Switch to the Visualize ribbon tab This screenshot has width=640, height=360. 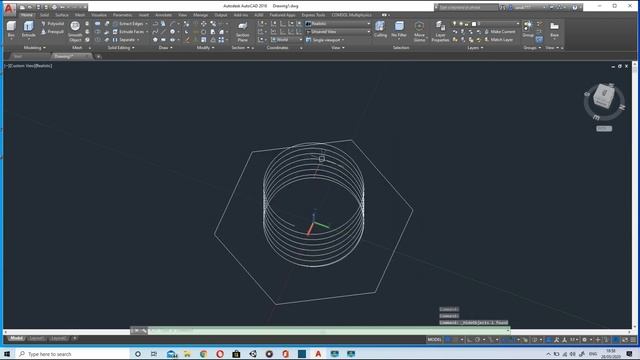[x=99, y=15]
